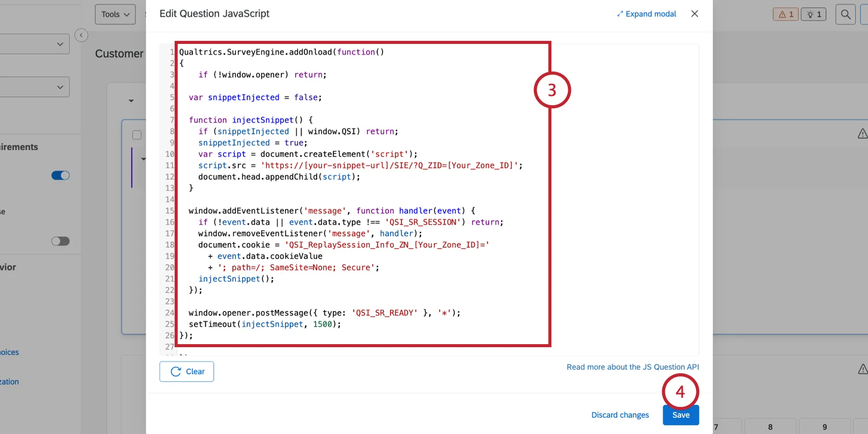Save the question JavaScript
This screenshot has height=434, width=868.
point(681,415)
